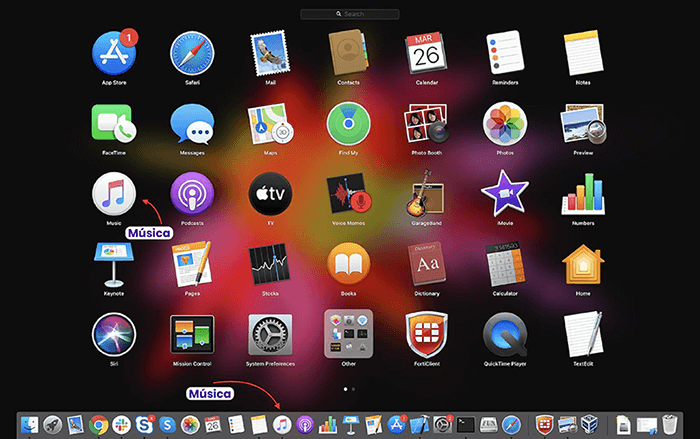Open Photos from the Dock
Image resolution: width=700 pixels, height=439 pixels.
pyautogui.click(x=190, y=425)
